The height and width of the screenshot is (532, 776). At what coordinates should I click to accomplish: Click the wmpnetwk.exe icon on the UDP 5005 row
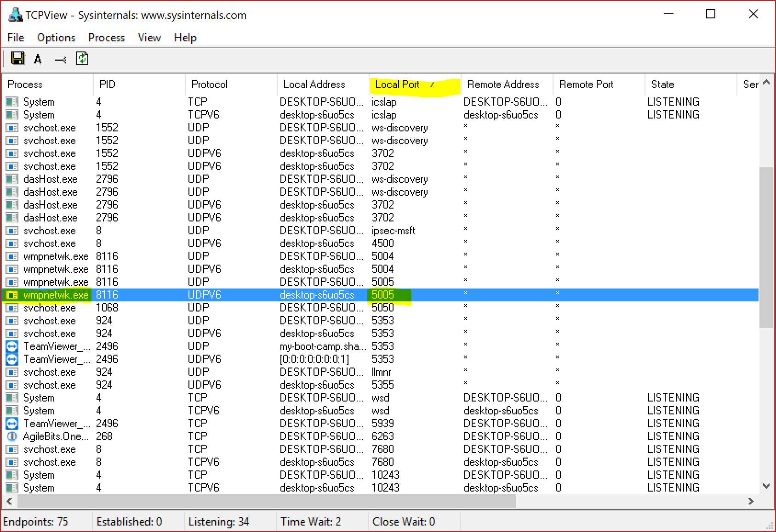click(x=12, y=282)
